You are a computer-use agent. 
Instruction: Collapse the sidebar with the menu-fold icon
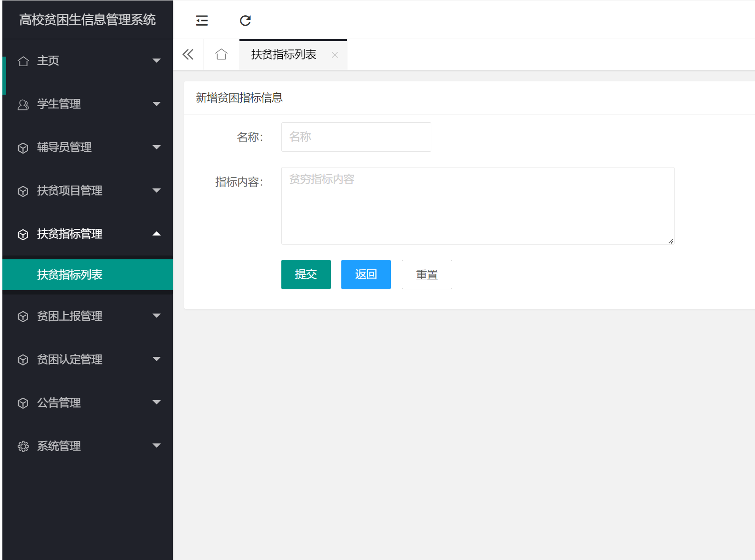point(202,20)
